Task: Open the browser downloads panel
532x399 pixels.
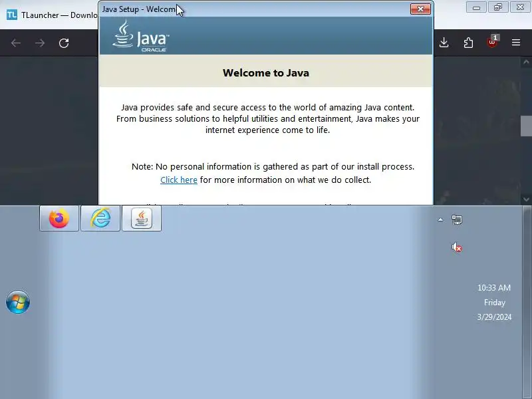Action: pyautogui.click(x=444, y=43)
